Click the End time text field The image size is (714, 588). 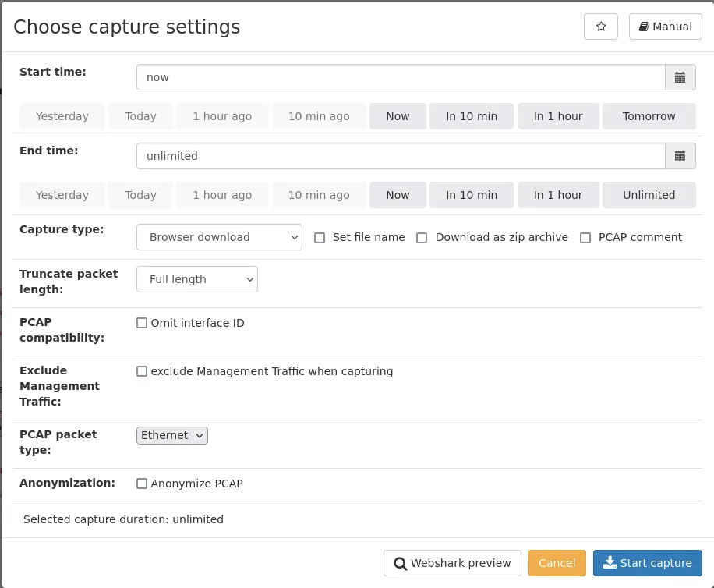pos(400,156)
